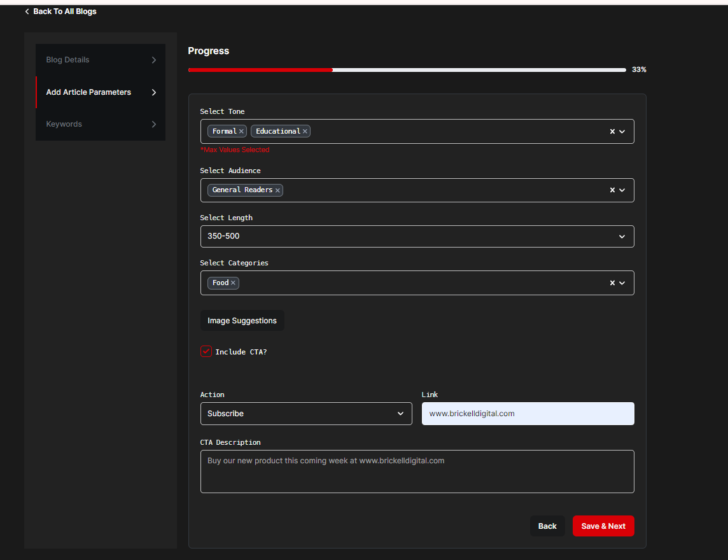Clear all selected categories
The height and width of the screenshot is (560, 728).
(x=612, y=283)
